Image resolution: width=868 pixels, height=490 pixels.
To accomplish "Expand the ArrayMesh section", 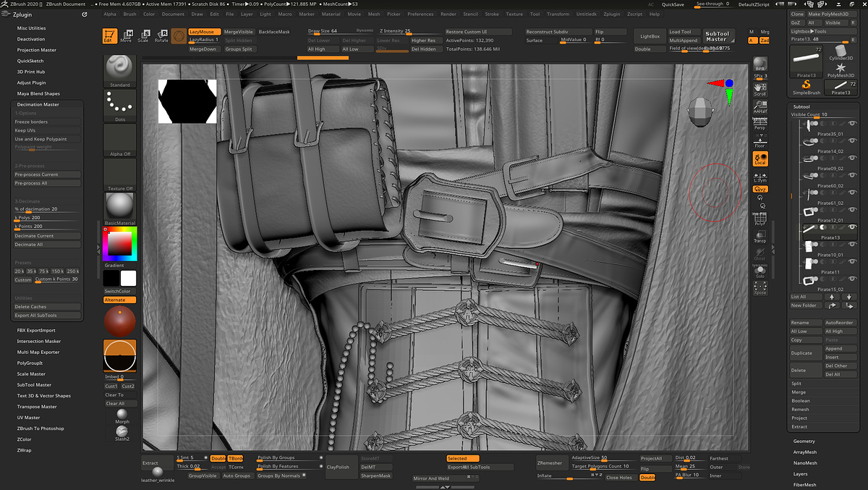I will [x=805, y=452].
